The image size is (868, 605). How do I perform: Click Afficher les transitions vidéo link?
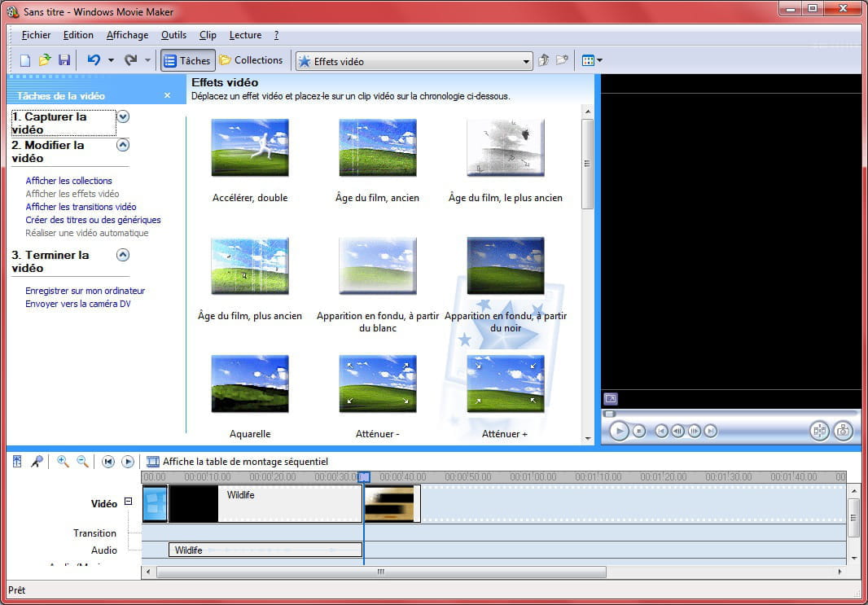tap(81, 207)
